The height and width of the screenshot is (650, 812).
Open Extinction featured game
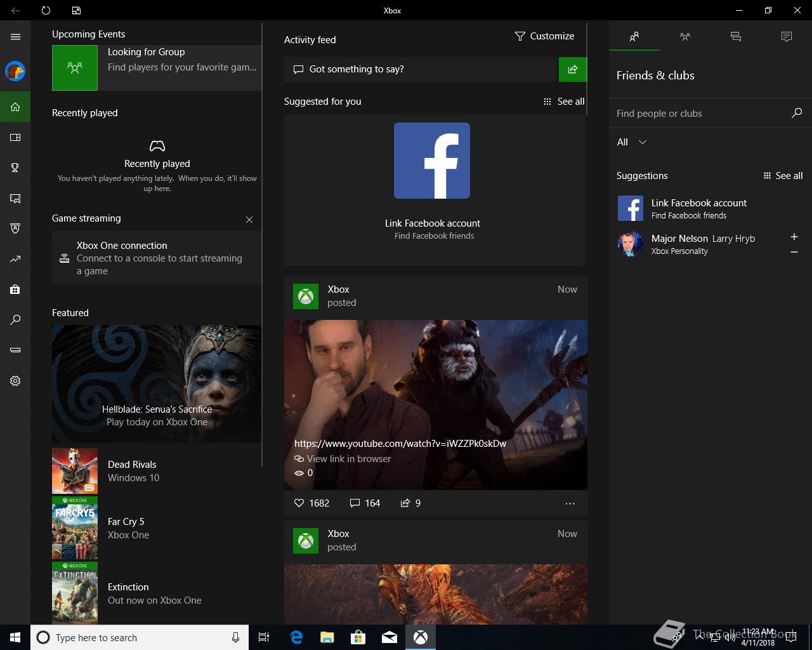pyautogui.click(x=157, y=594)
